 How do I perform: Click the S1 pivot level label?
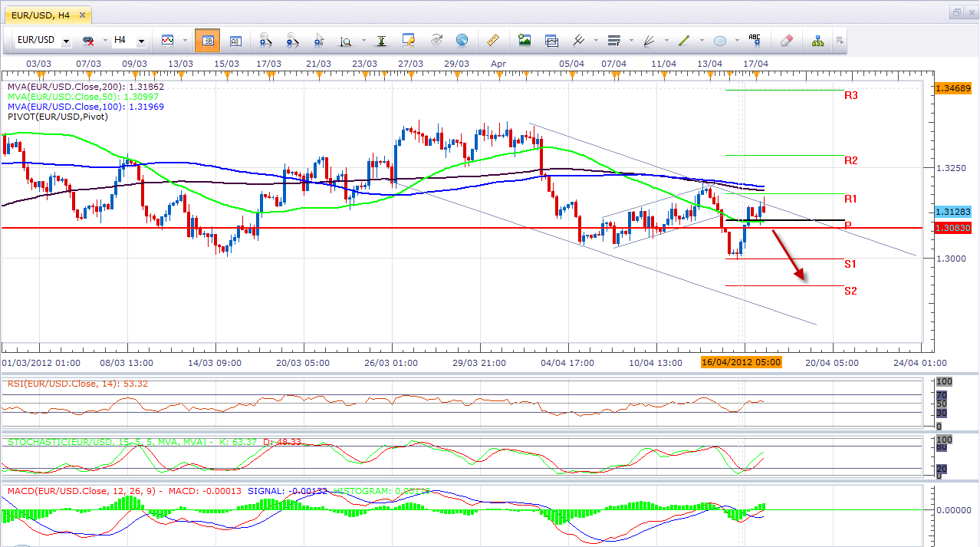850,264
